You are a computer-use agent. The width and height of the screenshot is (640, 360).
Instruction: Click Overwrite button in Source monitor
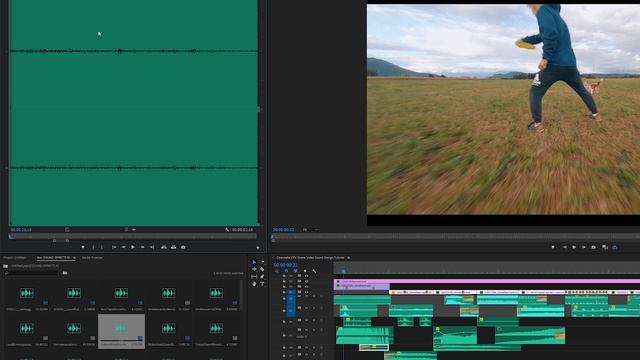coord(173,247)
